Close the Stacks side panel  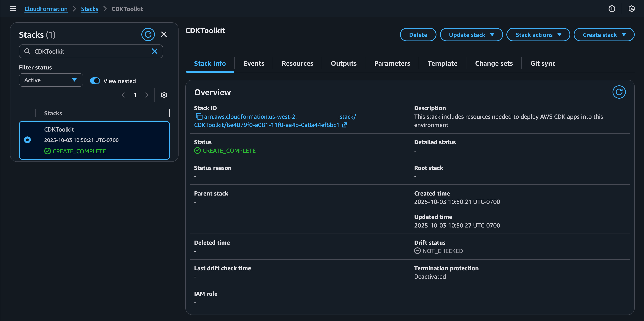click(164, 34)
